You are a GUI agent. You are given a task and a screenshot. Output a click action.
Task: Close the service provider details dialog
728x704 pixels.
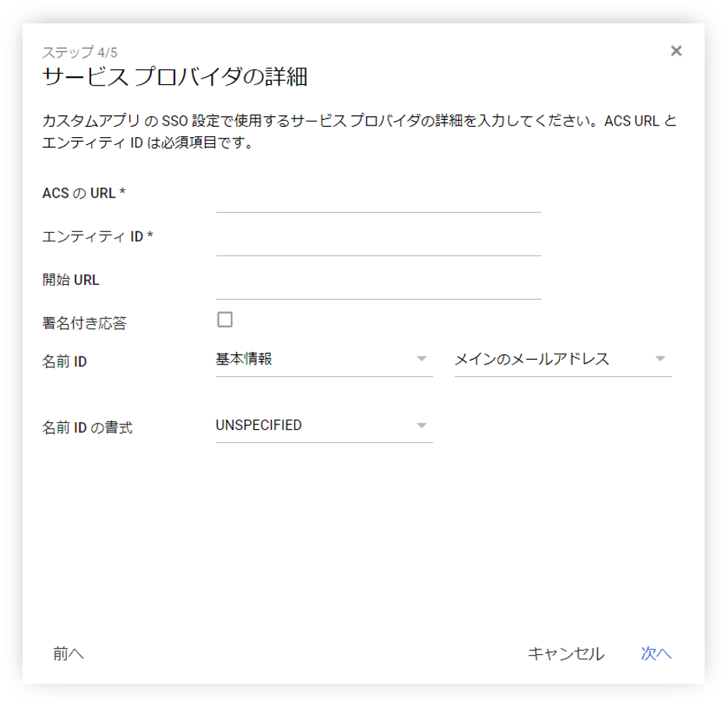coord(676,51)
